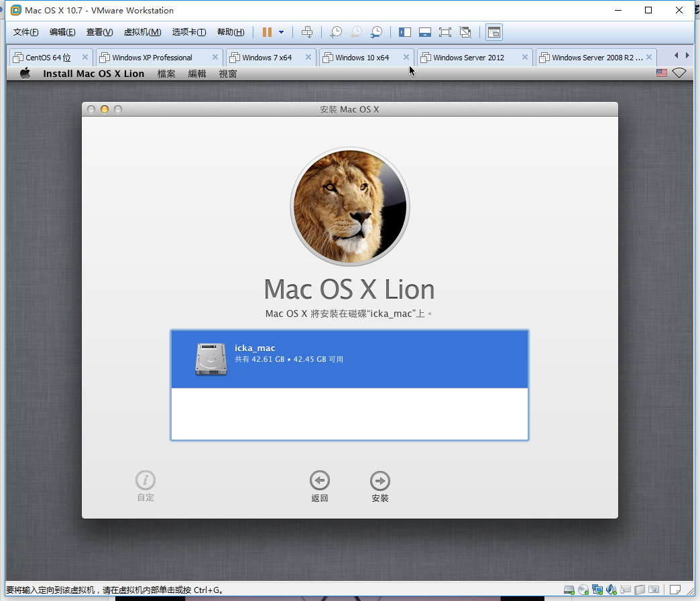Close the Windows XP Professional tab
The height and width of the screenshot is (601, 700).
[x=215, y=57]
